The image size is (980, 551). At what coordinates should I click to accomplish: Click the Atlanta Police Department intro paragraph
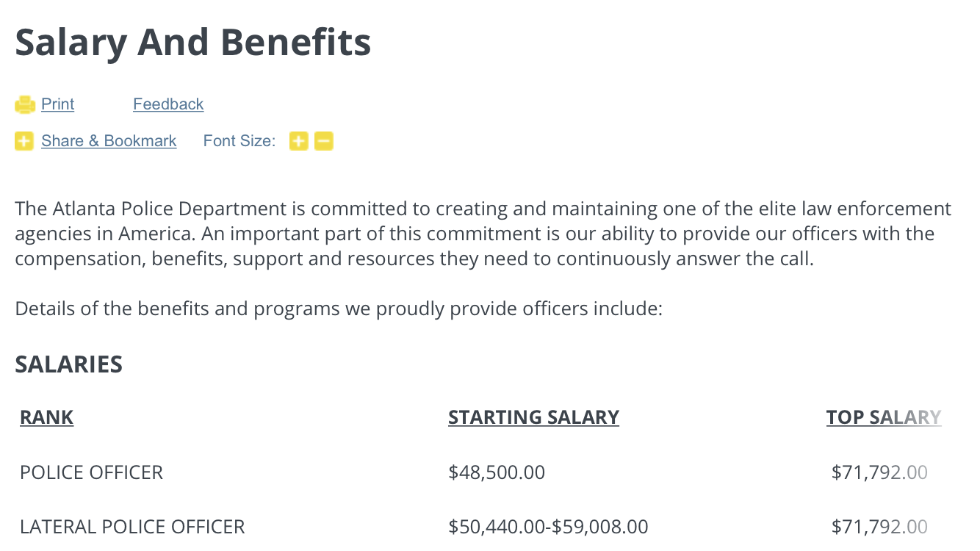point(485,234)
